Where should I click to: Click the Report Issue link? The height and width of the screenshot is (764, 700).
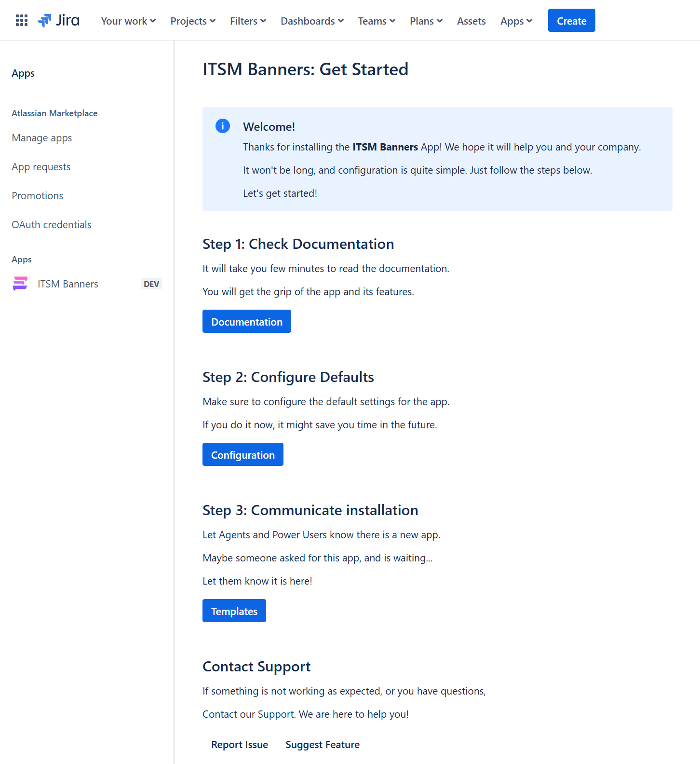click(240, 744)
